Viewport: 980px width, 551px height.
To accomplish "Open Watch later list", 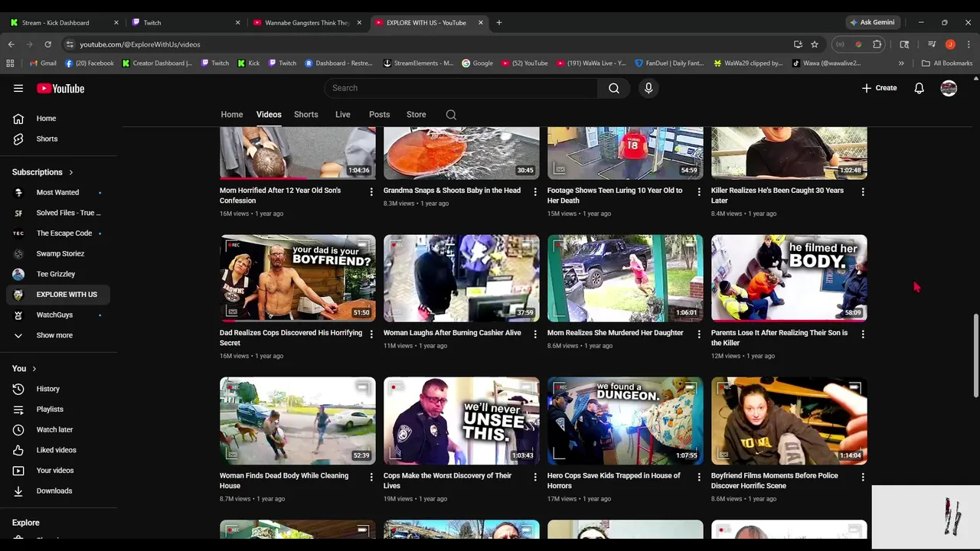I will [59, 429].
